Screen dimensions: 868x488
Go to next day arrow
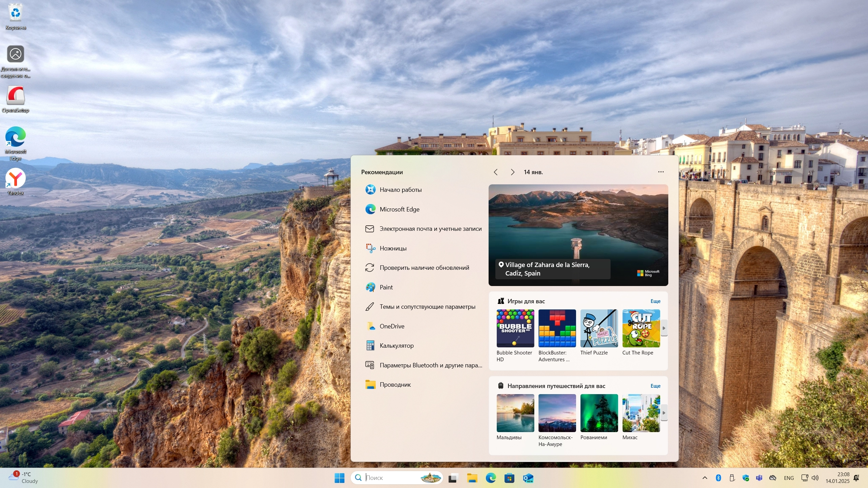512,172
